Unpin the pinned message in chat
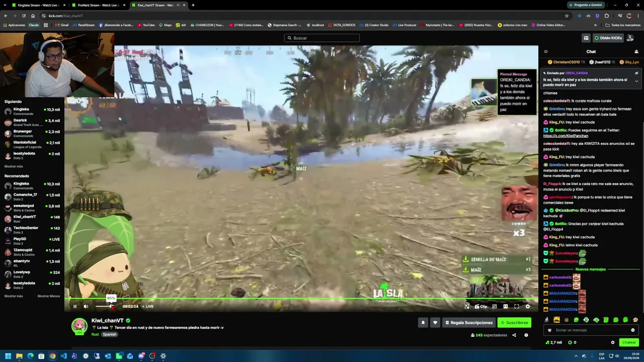The height and width of the screenshot is (362, 644). click(636, 73)
